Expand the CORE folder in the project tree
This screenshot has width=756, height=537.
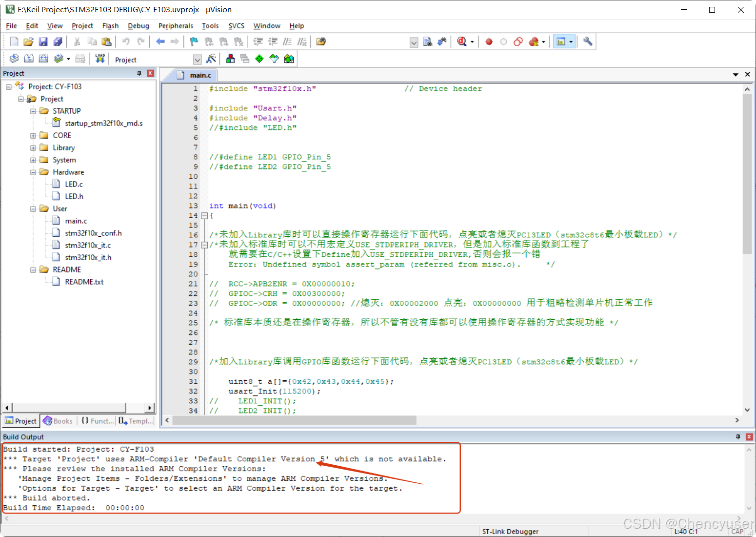click(x=33, y=136)
